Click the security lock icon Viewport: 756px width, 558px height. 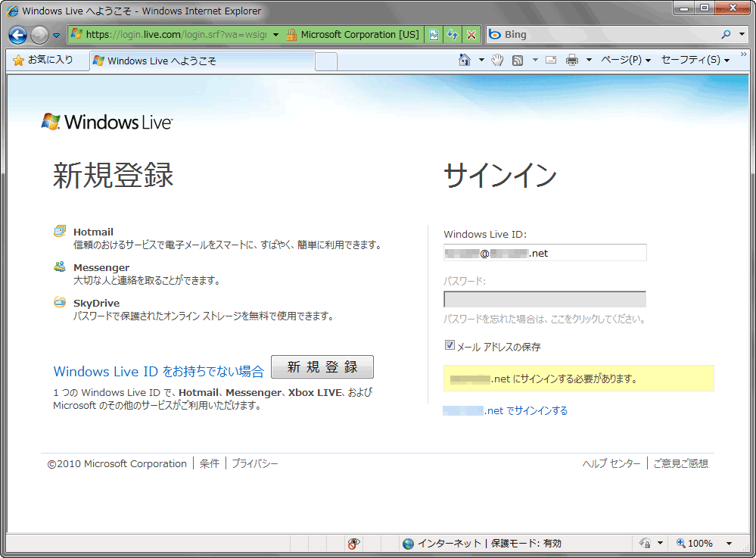click(291, 35)
